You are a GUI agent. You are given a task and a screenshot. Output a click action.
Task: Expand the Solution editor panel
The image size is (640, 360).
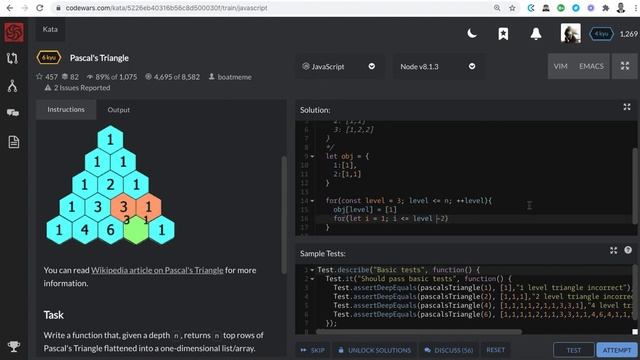(627, 107)
